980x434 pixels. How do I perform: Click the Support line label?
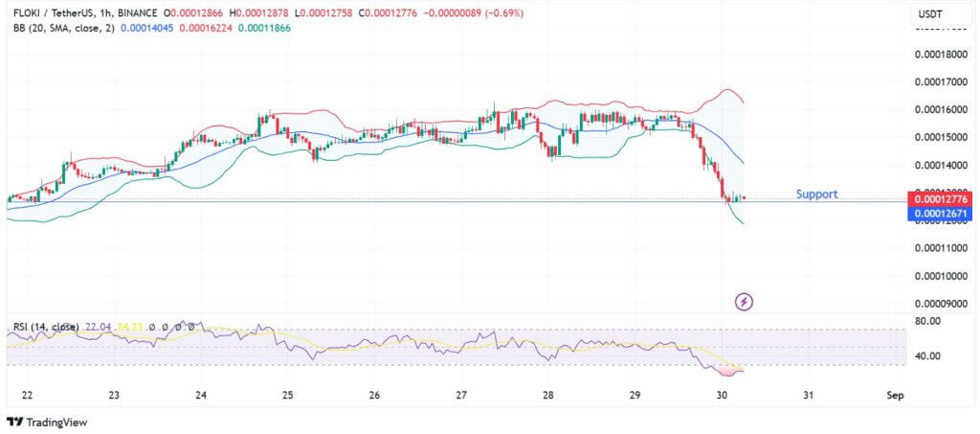point(816,194)
